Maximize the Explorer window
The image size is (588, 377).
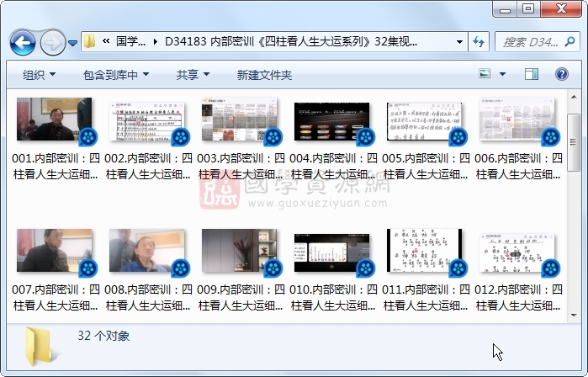[528, 9]
